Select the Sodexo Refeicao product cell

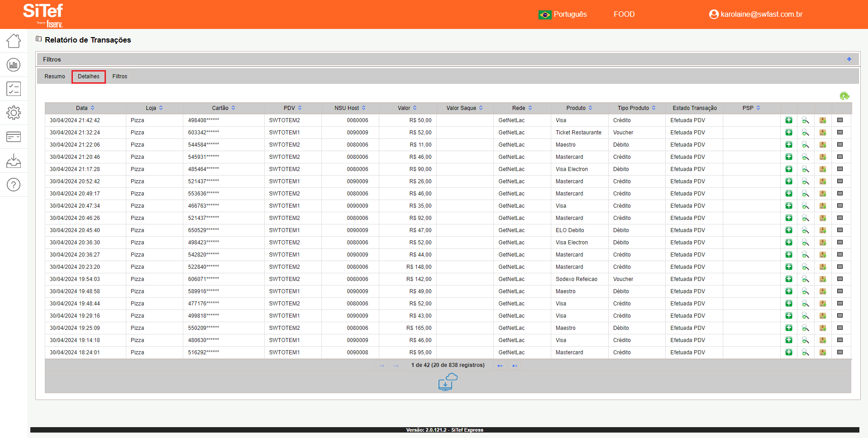580,279
